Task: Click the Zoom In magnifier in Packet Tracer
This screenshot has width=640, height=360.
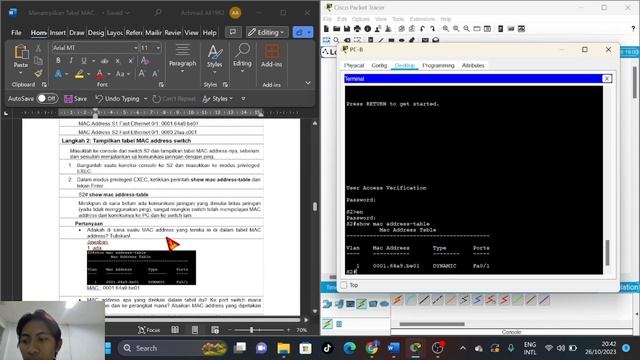Action: pos(446,29)
